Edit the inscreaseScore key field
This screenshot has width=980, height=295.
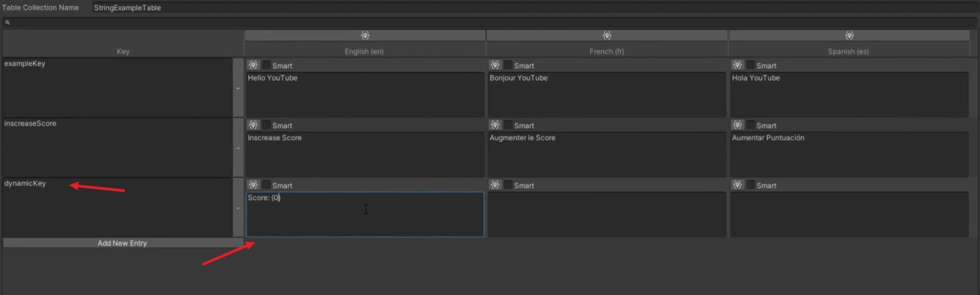[x=117, y=148]
